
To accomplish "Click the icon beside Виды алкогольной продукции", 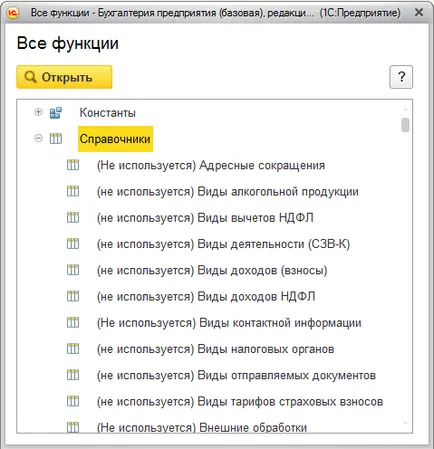I will coord(73,191).
